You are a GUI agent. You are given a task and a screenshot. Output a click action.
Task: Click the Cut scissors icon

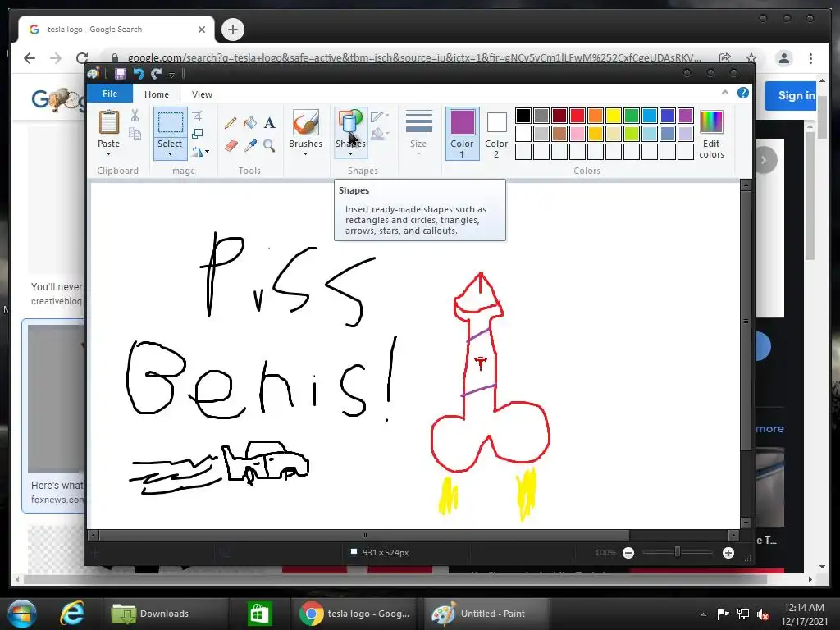tap(135, 115)
